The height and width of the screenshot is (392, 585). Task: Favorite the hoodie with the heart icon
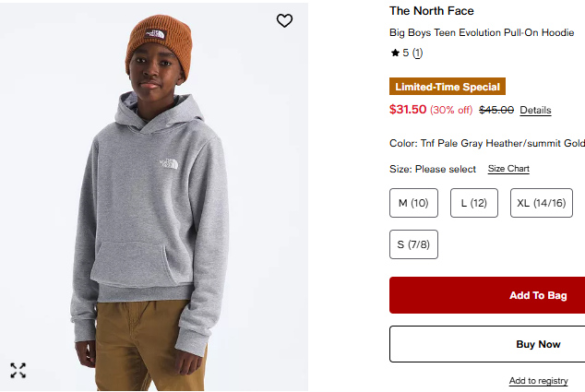(x=284, y=20)
